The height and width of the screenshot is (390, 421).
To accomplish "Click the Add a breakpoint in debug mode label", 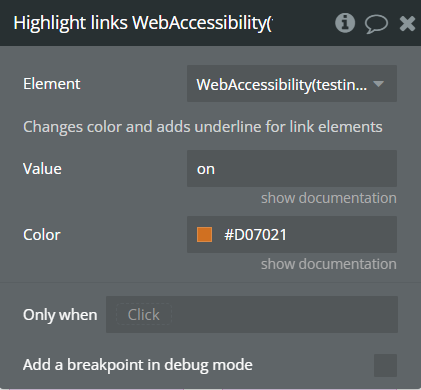I will pos(138,365).
